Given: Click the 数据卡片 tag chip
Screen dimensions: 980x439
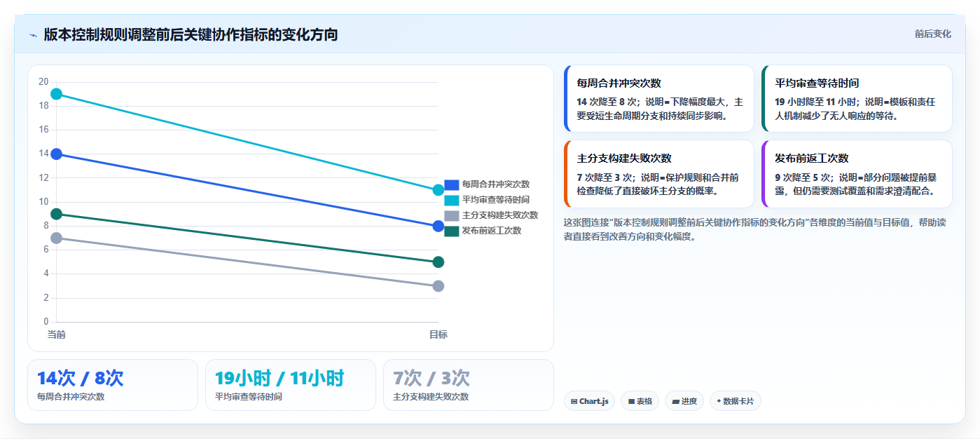Looking at the screenshot, I should click(736, 401).
